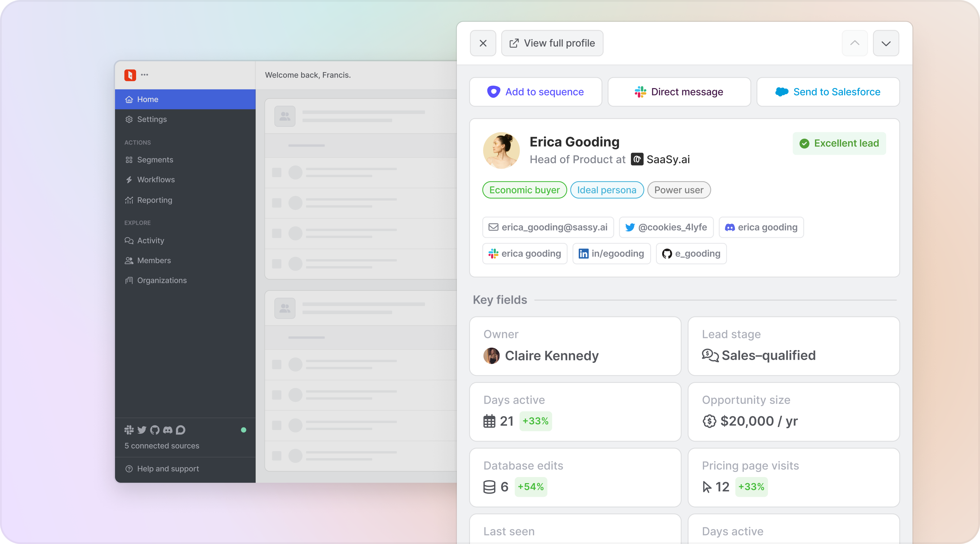The width and height of the screenshot is (980, 544).
Task: Toggle the Ideal persona tag
Action: (607, 190)
